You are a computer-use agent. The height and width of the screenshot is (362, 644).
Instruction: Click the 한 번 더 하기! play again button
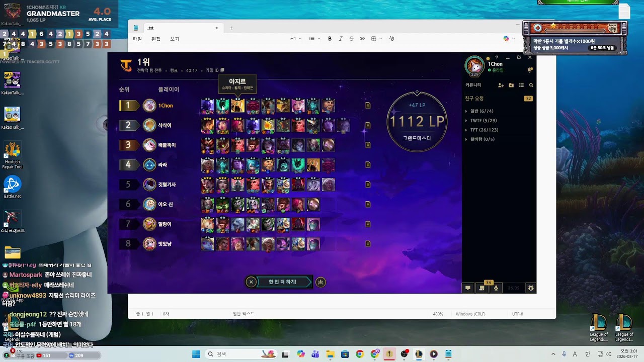pos(283,282)
